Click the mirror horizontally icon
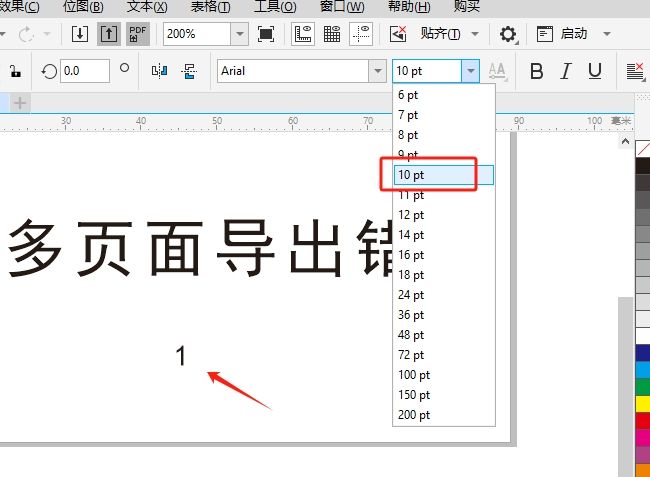The width and height of the screenshot is (650, 477). click(159, 71)
